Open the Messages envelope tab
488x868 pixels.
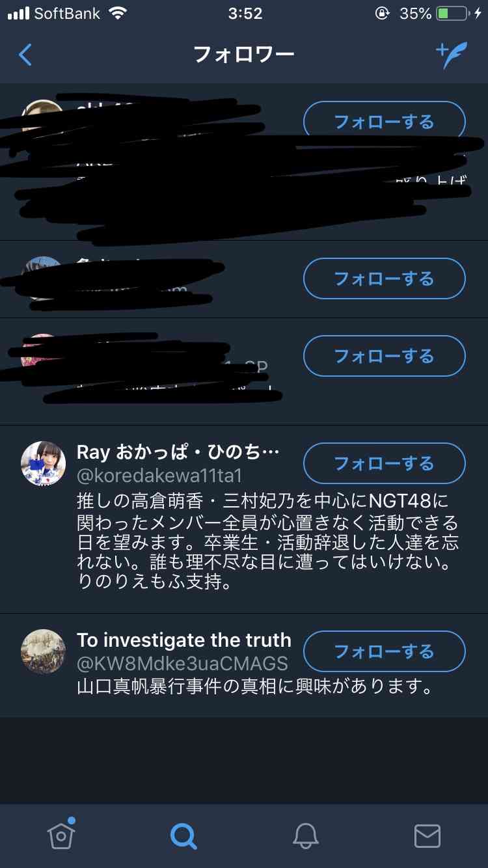click(427, 836)
